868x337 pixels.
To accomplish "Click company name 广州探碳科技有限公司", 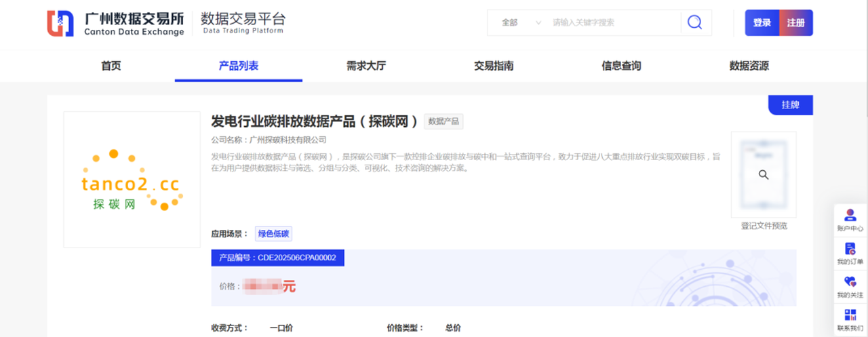I will click(288, 140).
